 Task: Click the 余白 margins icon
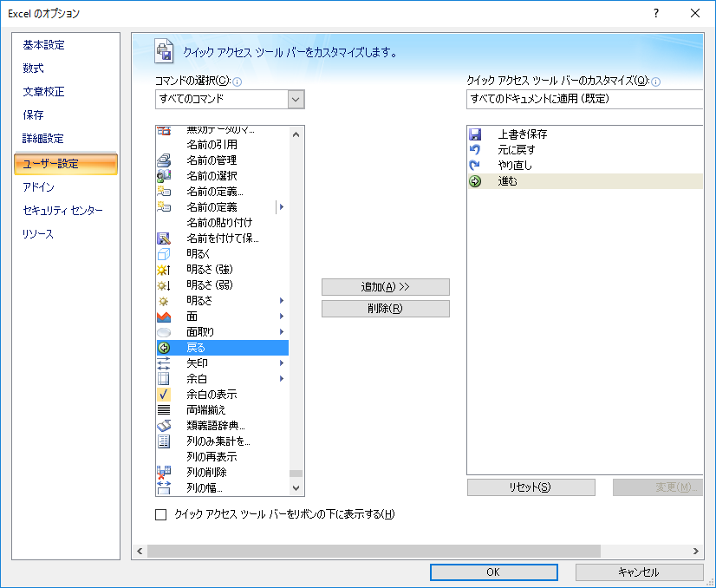click(x=164, y=379)
